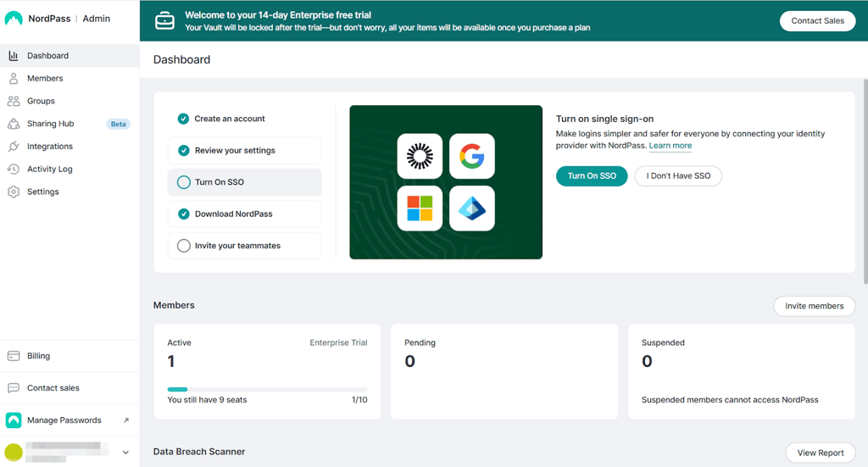This screenshot has height=467, width=868.
Task: Click the Enterprise Trial label
Action: (338, 343)
